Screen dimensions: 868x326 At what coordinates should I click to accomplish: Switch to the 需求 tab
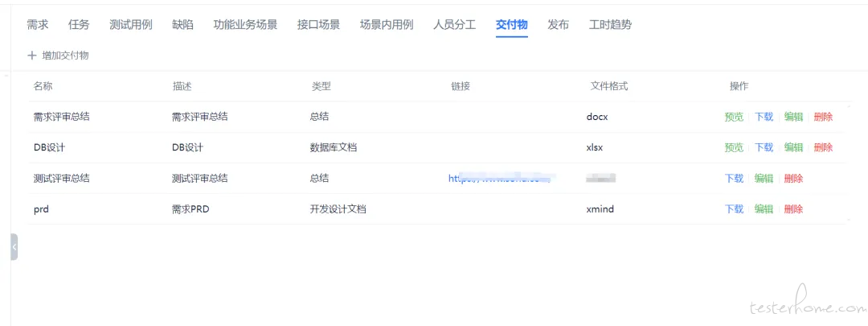tap(38, 24)
